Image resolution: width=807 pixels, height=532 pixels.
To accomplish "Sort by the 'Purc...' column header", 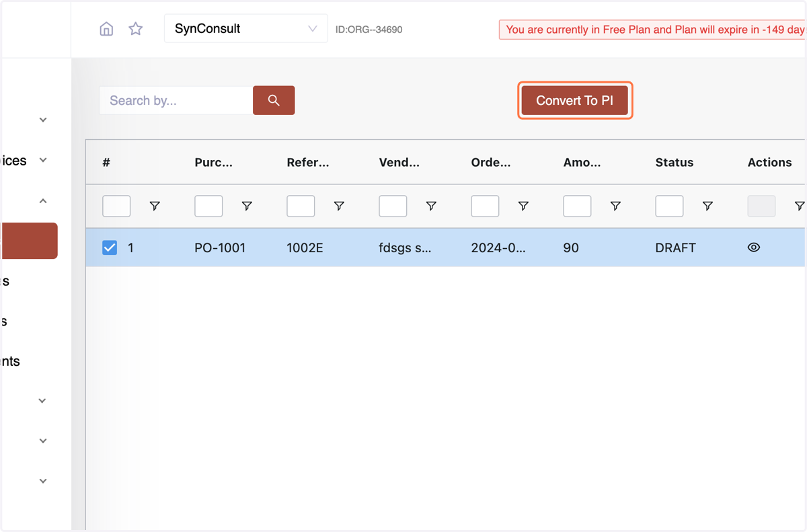I will coord(214,162).
